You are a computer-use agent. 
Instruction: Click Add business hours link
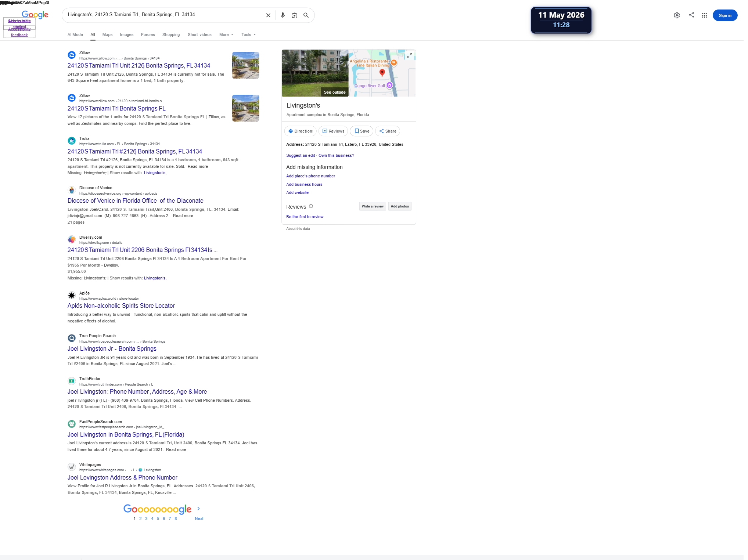click(x=304, y=185)
